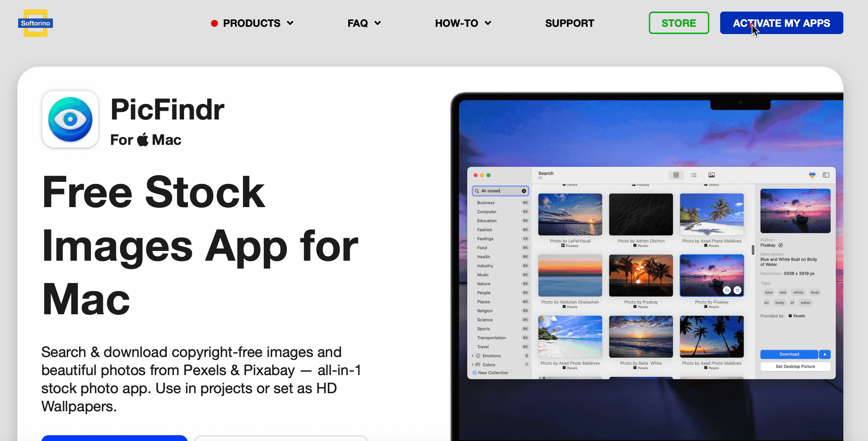This screenshot has width=868, height=441.
Task: Click New Collection plus icon
Action: tap(475, 373)
